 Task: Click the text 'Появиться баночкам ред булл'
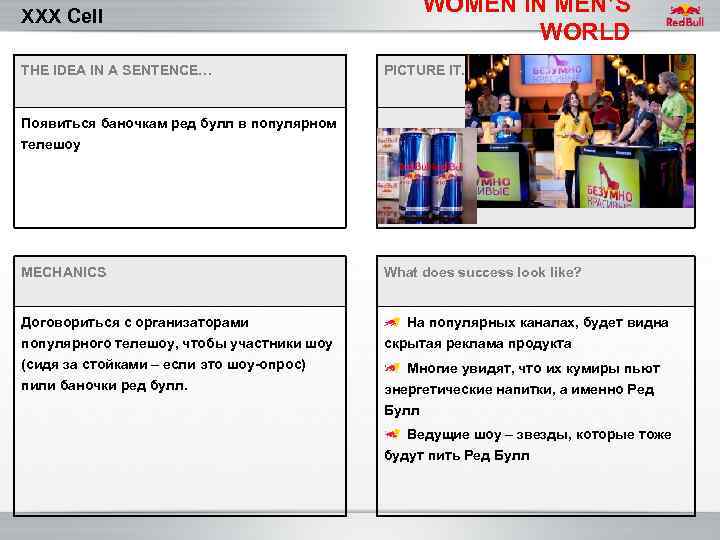tap(127, 124)
